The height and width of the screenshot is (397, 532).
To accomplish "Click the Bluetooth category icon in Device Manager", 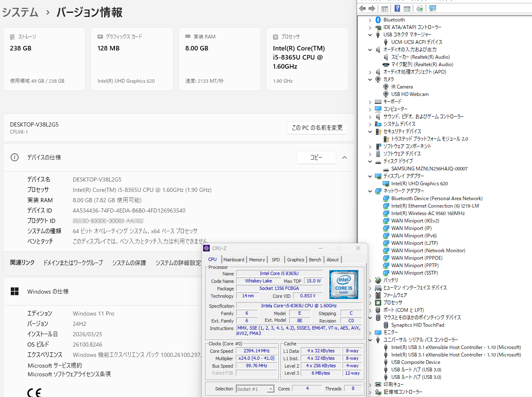I will click(378, 20).
